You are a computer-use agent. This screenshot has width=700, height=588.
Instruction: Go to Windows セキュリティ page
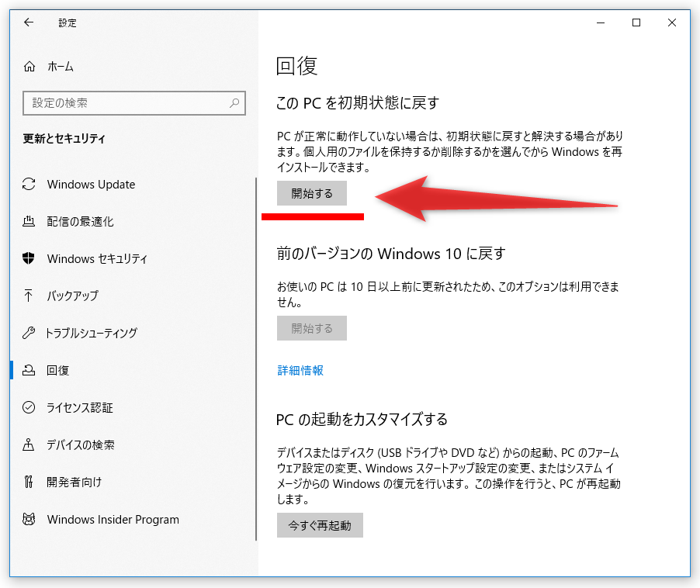(97, 259)
